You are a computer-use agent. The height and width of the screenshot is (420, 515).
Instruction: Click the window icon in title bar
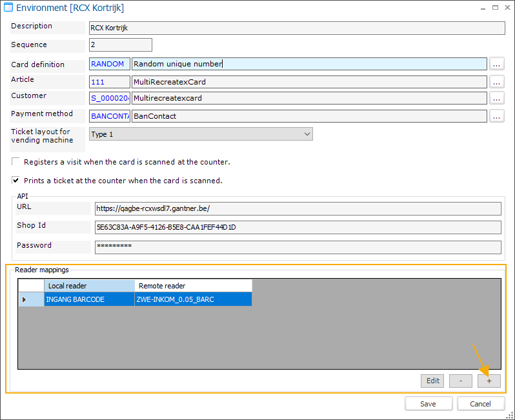(x=8, y=8)
